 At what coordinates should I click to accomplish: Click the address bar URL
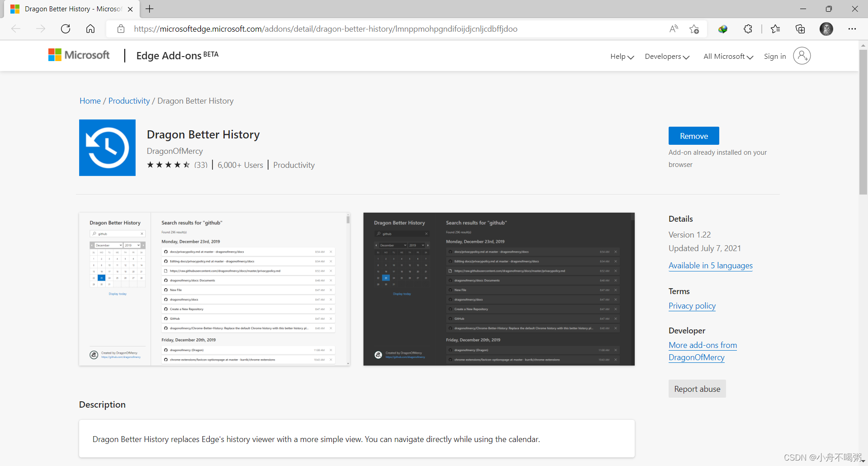click(x=325, y=29)
